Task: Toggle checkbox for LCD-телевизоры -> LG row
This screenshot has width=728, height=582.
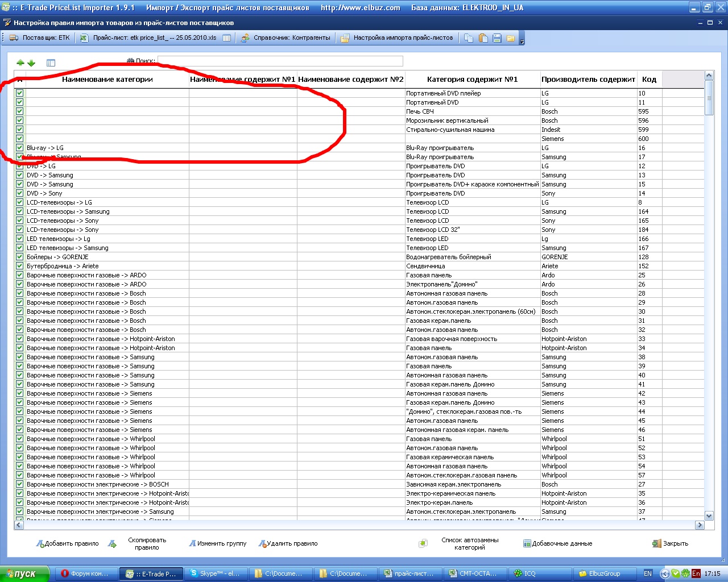Action: [x=20, y=202]
